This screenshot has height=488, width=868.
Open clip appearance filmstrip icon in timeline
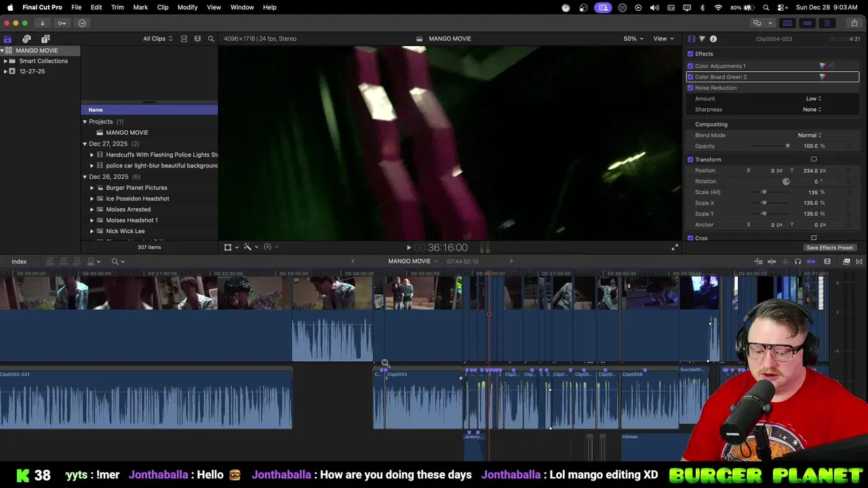(x=827, y=262)
